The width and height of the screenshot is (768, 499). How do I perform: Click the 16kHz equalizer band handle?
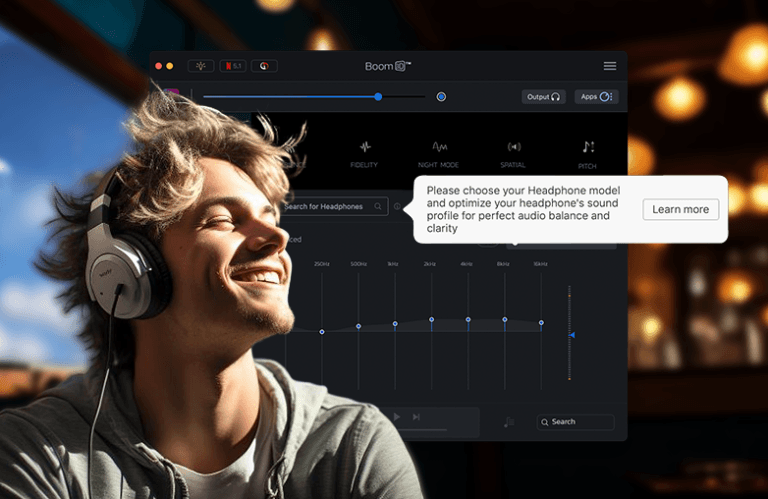coord(541,323)
